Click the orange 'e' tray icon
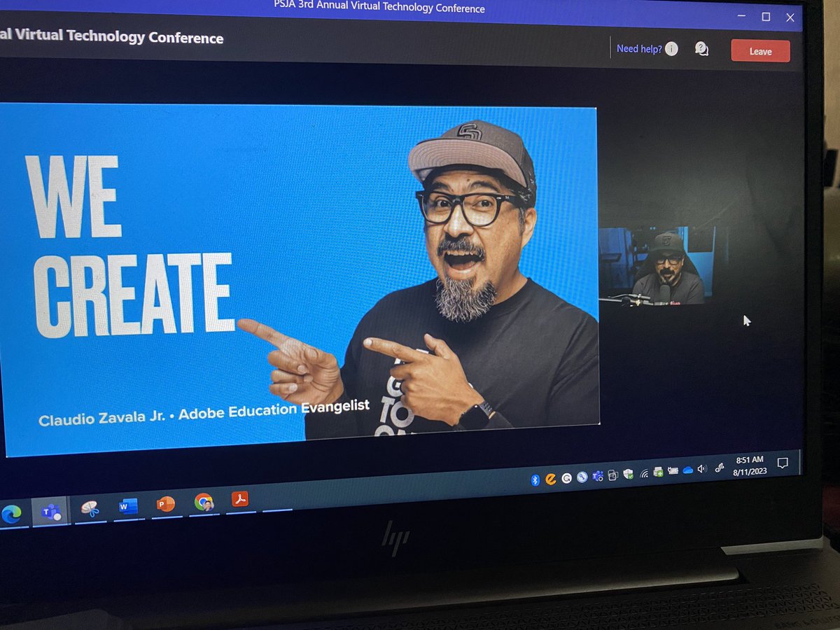The height and width of the screenshot is (630, 840). point(550,479)
